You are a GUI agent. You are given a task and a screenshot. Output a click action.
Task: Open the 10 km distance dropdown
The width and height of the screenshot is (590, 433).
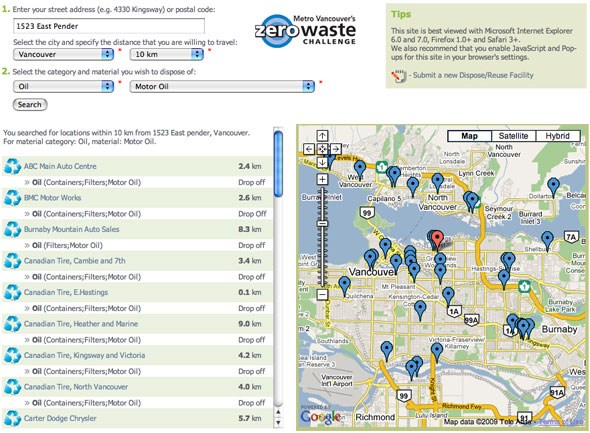167,55
